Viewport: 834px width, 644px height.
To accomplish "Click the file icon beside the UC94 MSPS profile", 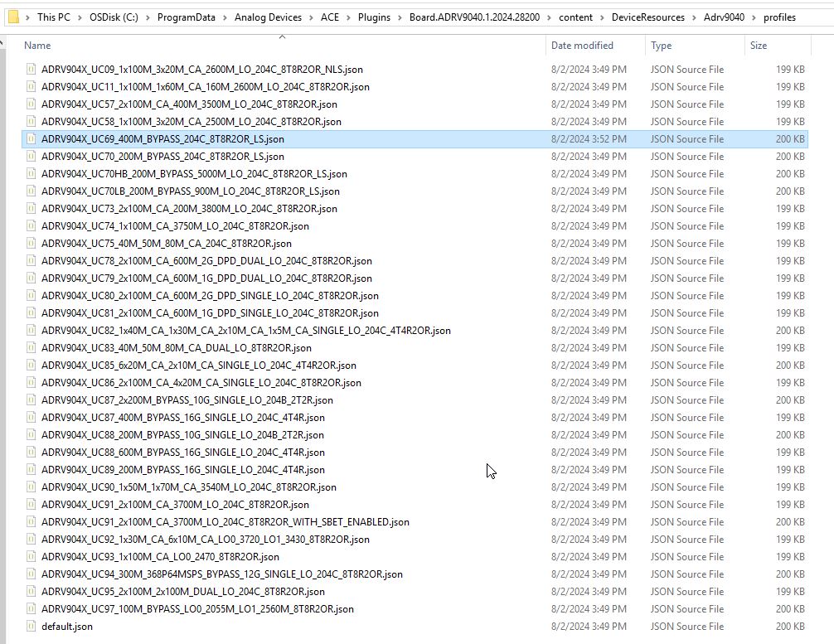I will [x=30, y=574].
